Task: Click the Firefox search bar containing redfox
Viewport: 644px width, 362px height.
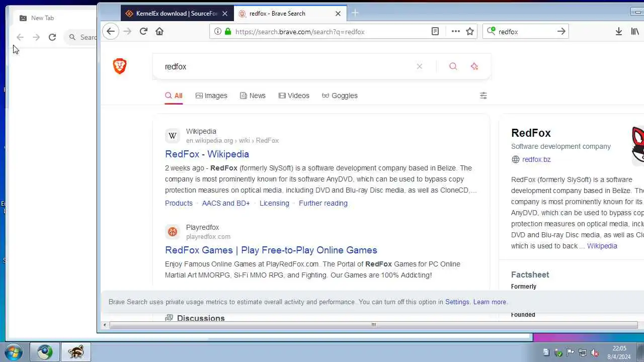Action: [526, 31]
